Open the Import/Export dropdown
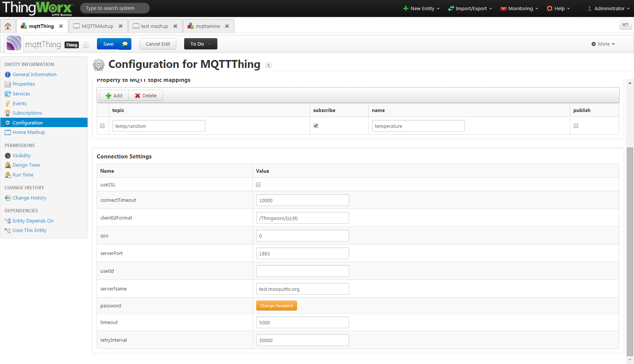The width and height of the screenshot is (634, 364). [x=470, y=8]
